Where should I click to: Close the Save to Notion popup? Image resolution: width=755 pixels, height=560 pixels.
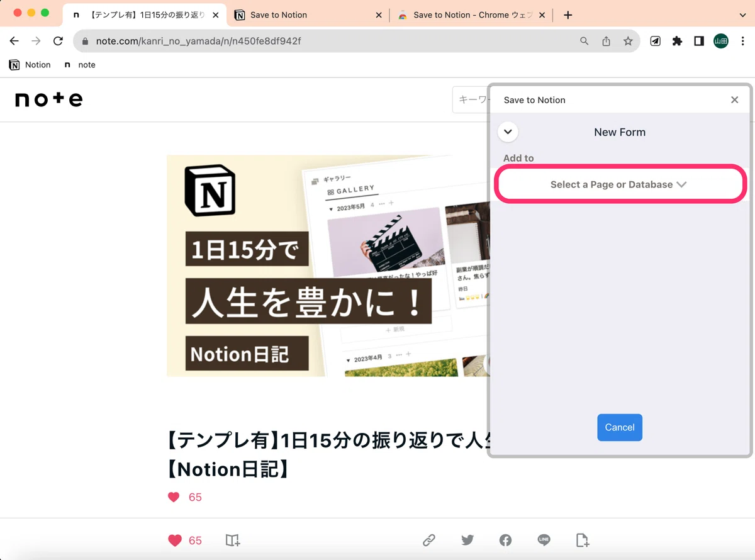click(734, 99)
